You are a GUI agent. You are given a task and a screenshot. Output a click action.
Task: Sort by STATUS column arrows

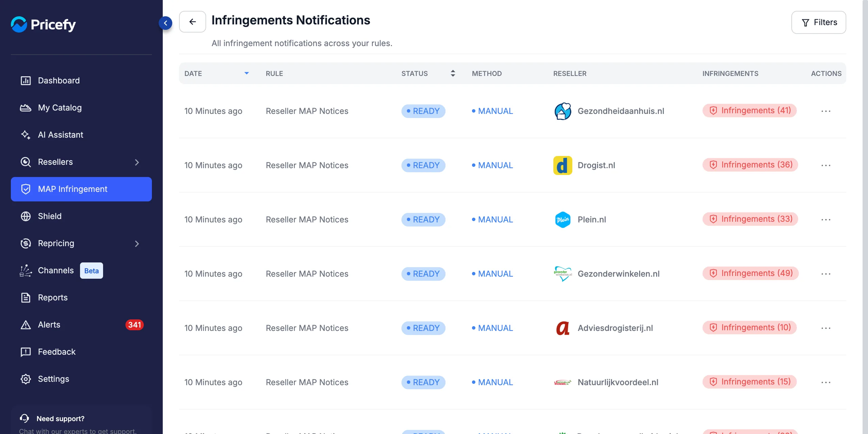coord(453,73)
